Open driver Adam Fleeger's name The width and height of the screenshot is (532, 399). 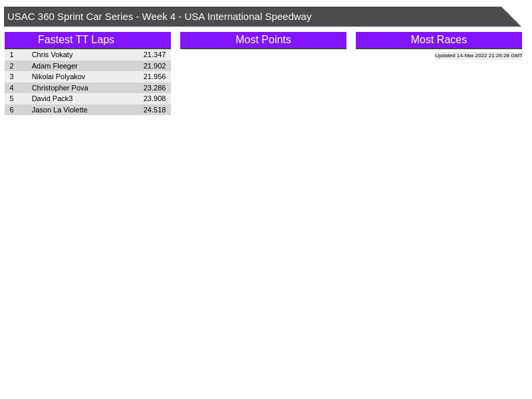click(55, 66)
